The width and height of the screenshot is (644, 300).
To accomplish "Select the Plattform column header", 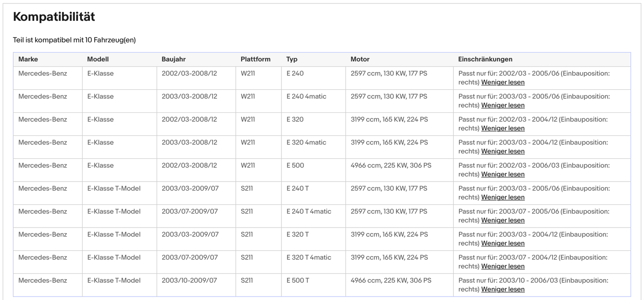I will (x=255, y=59).
